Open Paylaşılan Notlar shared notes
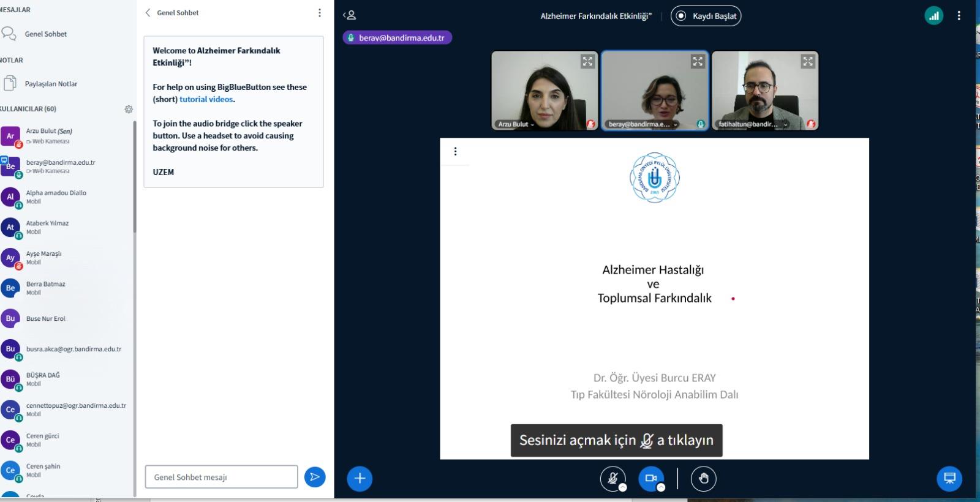Viewport: 980px width, 502px height. coord(51,84)
